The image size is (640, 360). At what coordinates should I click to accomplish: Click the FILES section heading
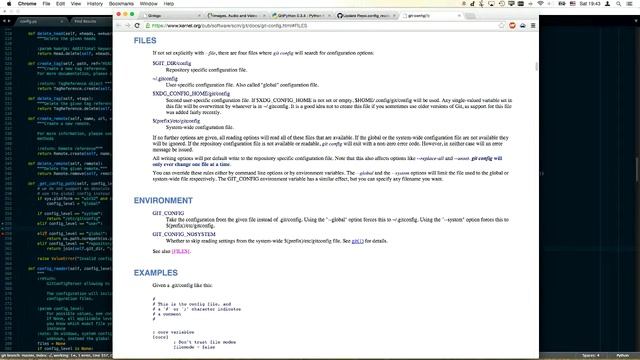coord(145,40)
